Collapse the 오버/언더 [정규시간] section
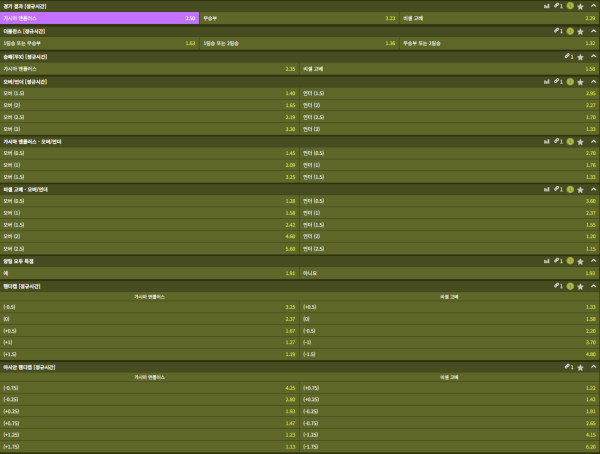 592,81
